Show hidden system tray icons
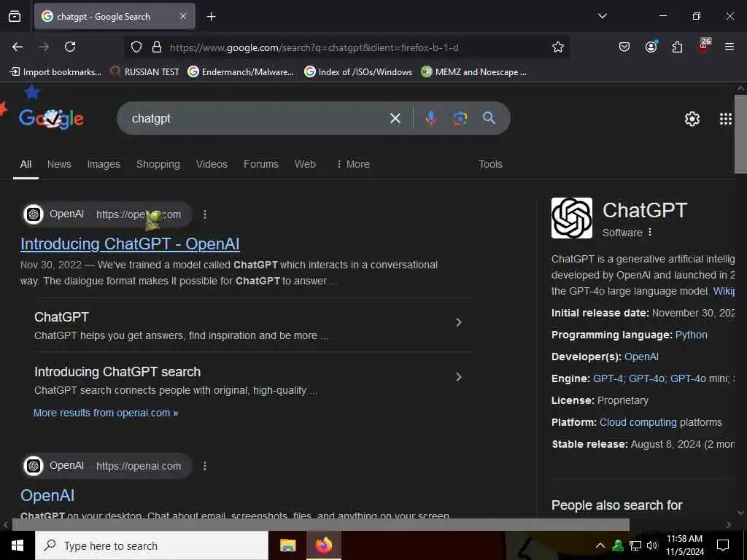747x560 pixels. [600, 545]
